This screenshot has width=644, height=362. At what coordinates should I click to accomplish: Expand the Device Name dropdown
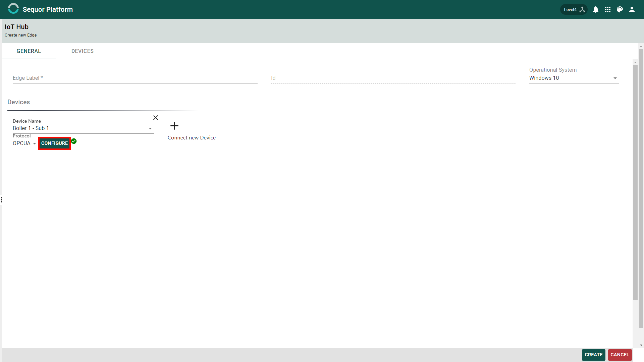pos(84,128)
